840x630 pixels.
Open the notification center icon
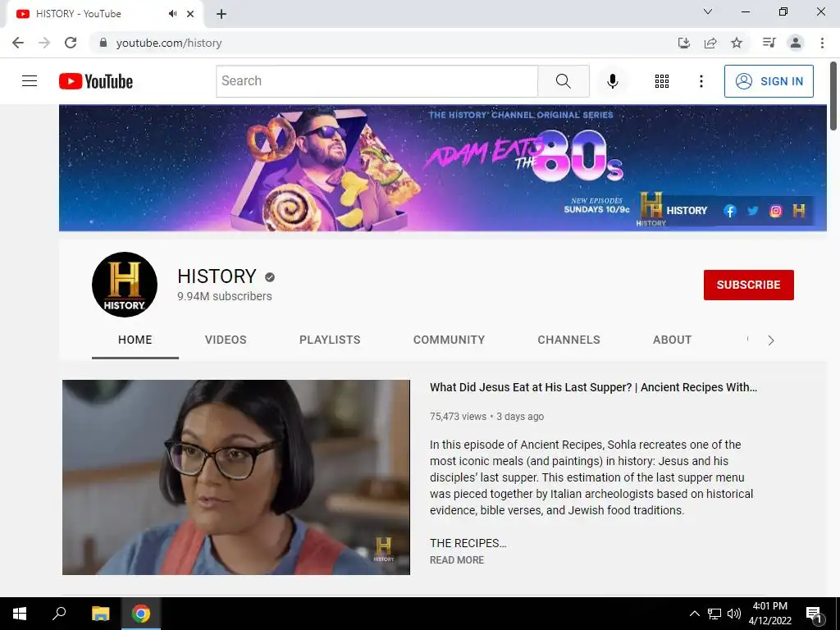coord(814,614)
